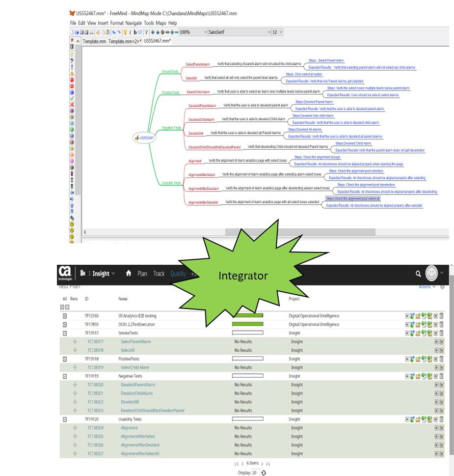Collapse the TF19120 Usability Tests folder row

click(x=64, y=419)
